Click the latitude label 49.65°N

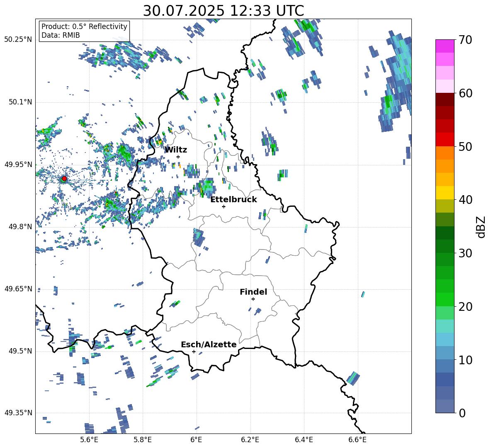click(18, 289)
